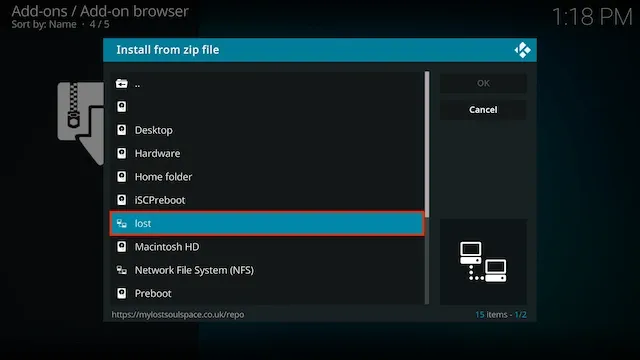640x360 pixels.
Task: Select the '..' parent directory entry
Action: 267,84
